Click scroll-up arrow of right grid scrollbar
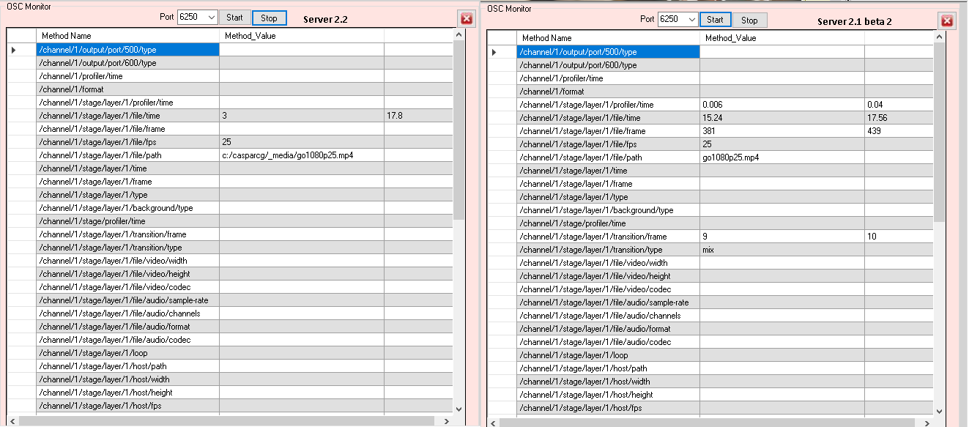 [939, 36]
